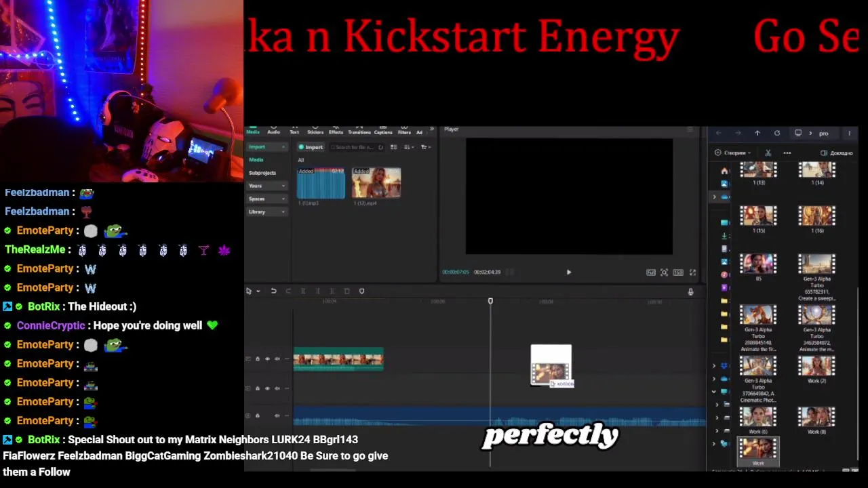Viewport: 868px width, 488px height.
Task: Open the player aspect ratio option
Action: click(x=678, y=272)
